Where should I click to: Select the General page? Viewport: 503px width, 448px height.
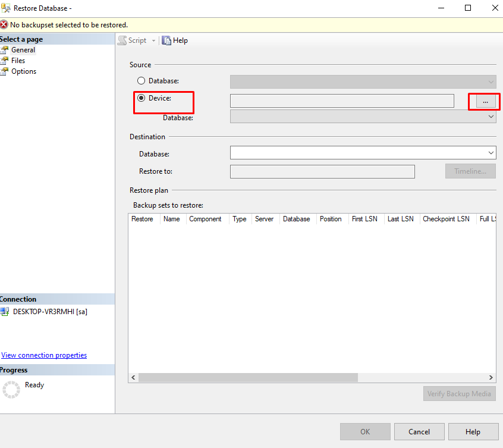coord(23,50)
